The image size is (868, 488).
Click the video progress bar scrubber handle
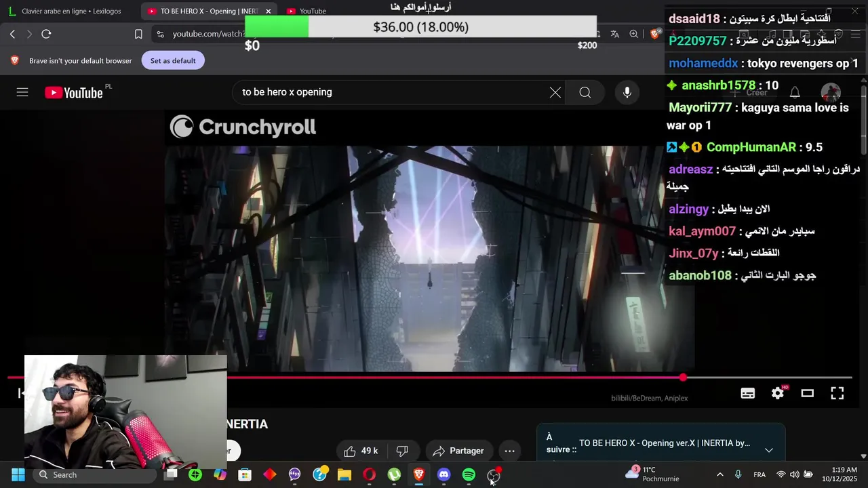tap(683, 378)
